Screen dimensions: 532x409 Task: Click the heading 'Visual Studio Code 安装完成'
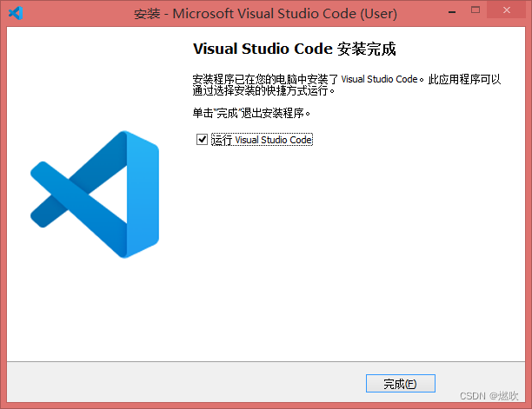294,49
